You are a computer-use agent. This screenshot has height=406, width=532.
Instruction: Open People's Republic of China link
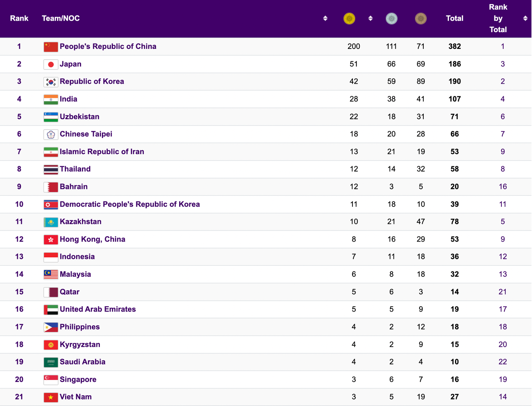(108, 47)
